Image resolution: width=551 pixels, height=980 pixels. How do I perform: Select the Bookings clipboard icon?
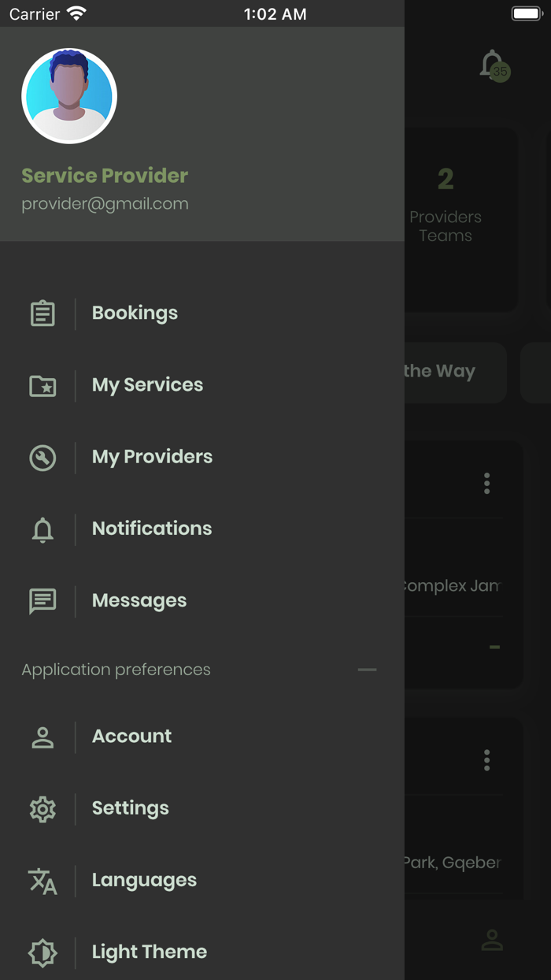click(42, 313)
